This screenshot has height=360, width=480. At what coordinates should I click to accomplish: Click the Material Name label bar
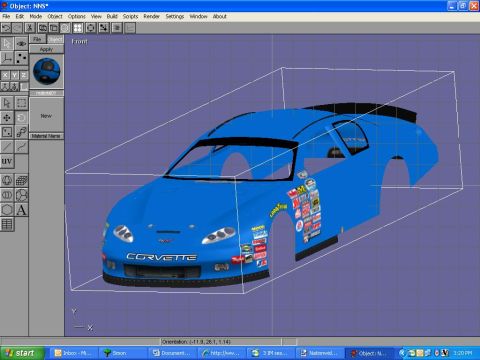click(46, 136)
